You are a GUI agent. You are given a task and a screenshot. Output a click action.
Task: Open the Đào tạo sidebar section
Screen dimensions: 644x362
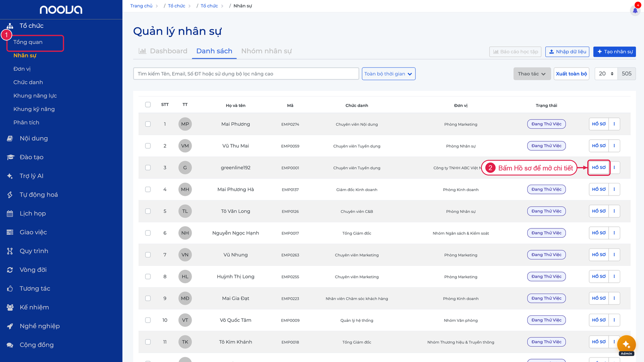point(31,157)
